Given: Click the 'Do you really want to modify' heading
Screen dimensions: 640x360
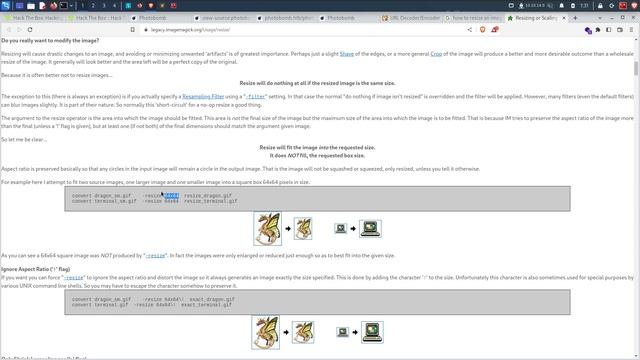Looking at the screenshot, I should point(50,40).
